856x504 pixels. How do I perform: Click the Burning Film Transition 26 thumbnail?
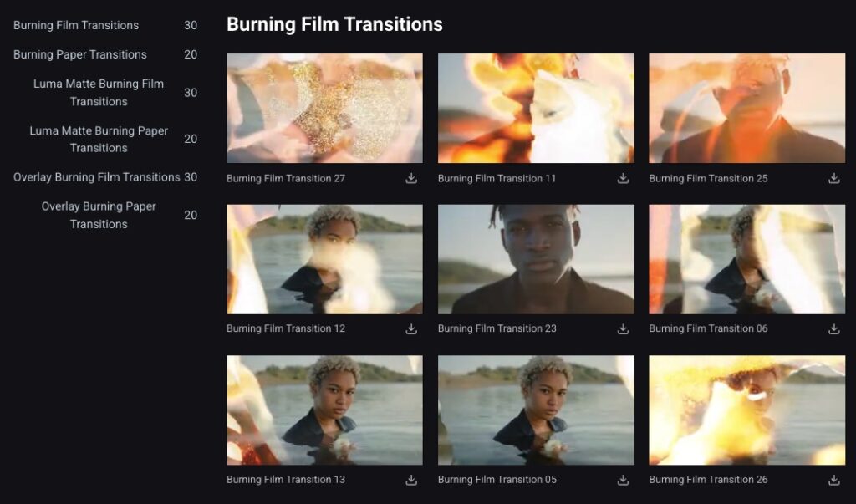pyautogui.click(x=746, y=410)
